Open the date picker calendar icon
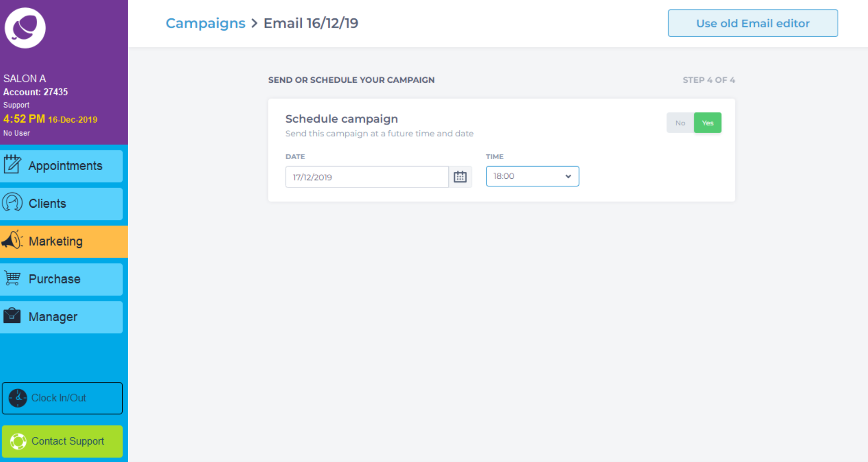 pos(460,177)
